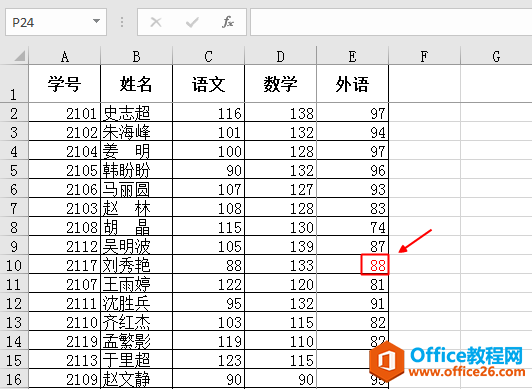Click the student ID 2117 cell
Screen dimensions: 532x389
point(64,264)
